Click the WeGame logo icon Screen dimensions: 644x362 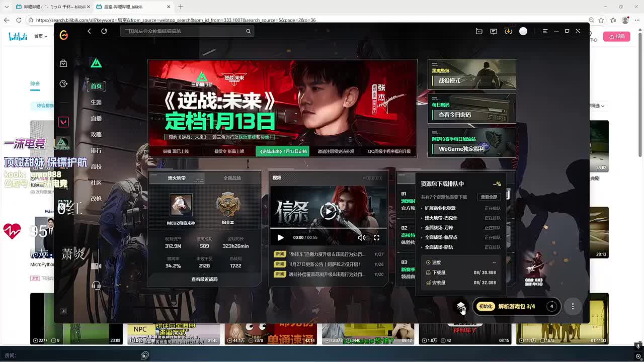[63, 35]
